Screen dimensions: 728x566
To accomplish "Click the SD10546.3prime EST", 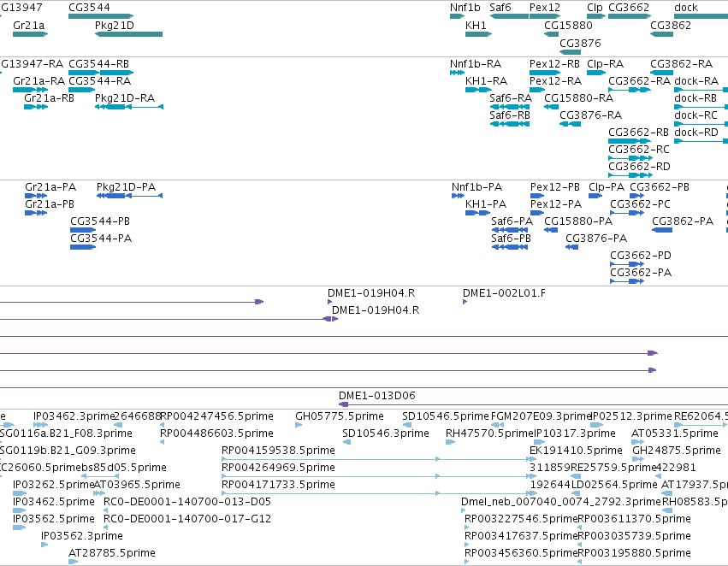I will tap(346, 442).
